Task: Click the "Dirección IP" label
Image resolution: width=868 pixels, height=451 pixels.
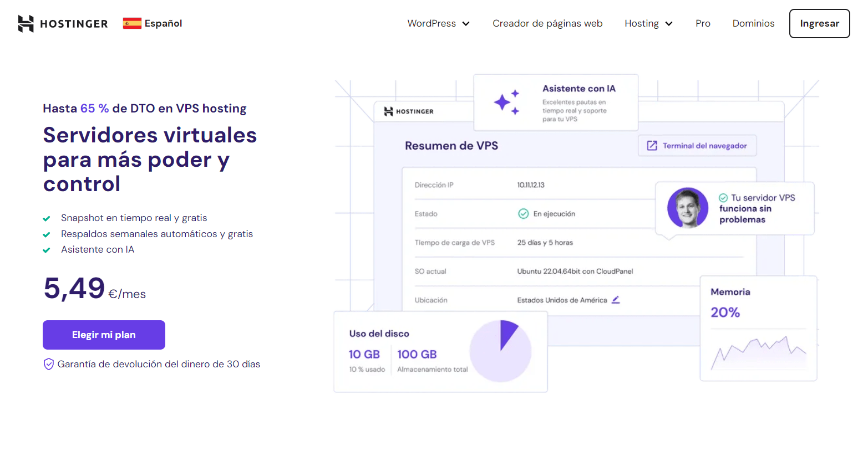Action: [434, 185]
